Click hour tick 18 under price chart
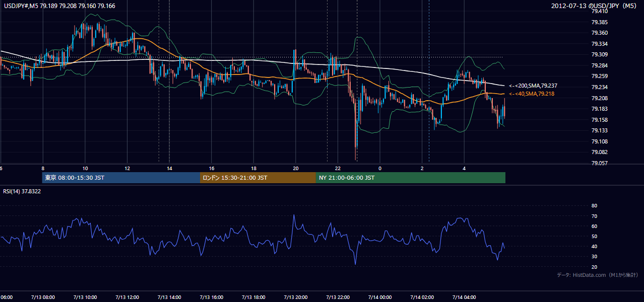The height and width of the screenshot is (302, 644). pyautogui.click(x=253, y=168)
